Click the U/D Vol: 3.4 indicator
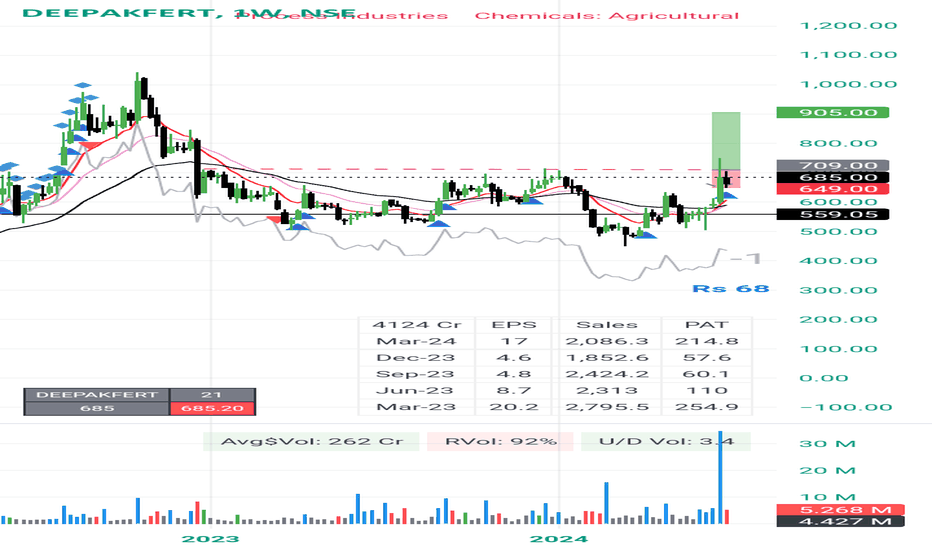This screenshot has width=932, height=550. [666, 441]
